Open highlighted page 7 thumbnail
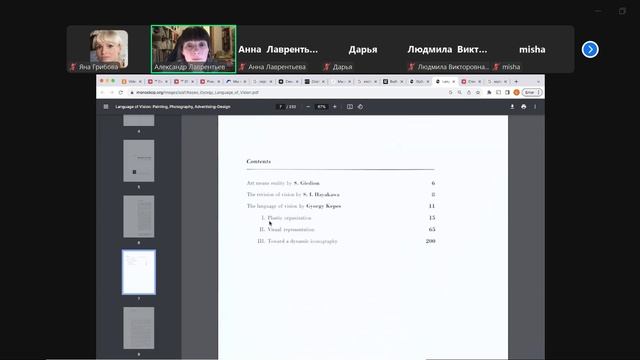Image resolution: width=640 pixels, height=360 pixels. point(139,272)
